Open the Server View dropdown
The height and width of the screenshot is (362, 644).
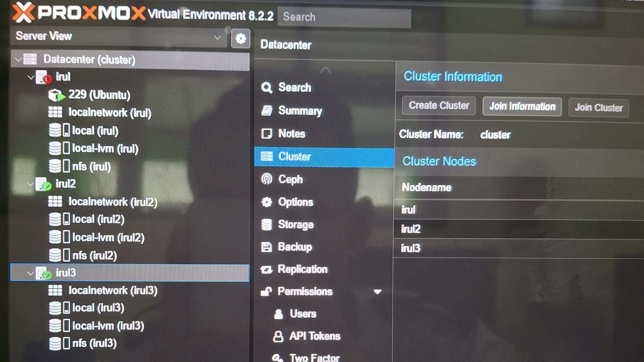[x=217, y=38]
